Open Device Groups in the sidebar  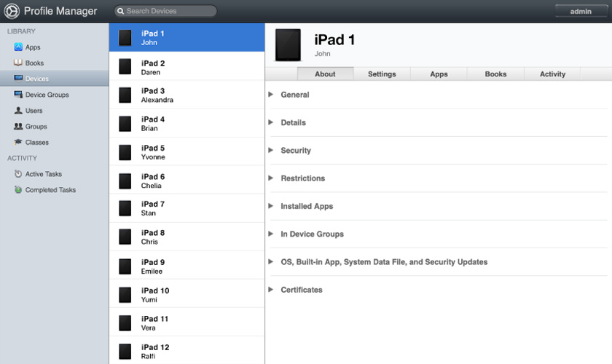coord(47,95)
